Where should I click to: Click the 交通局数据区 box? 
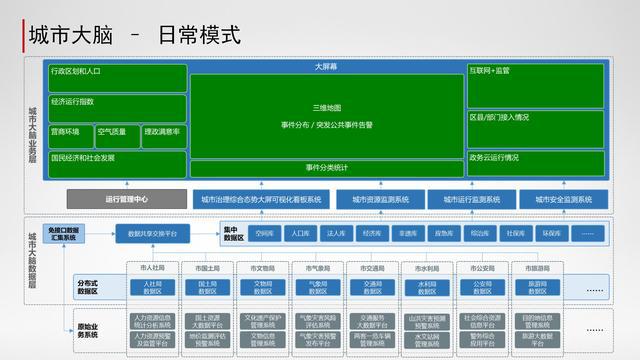pyautogui.click(x=372, y=287)
